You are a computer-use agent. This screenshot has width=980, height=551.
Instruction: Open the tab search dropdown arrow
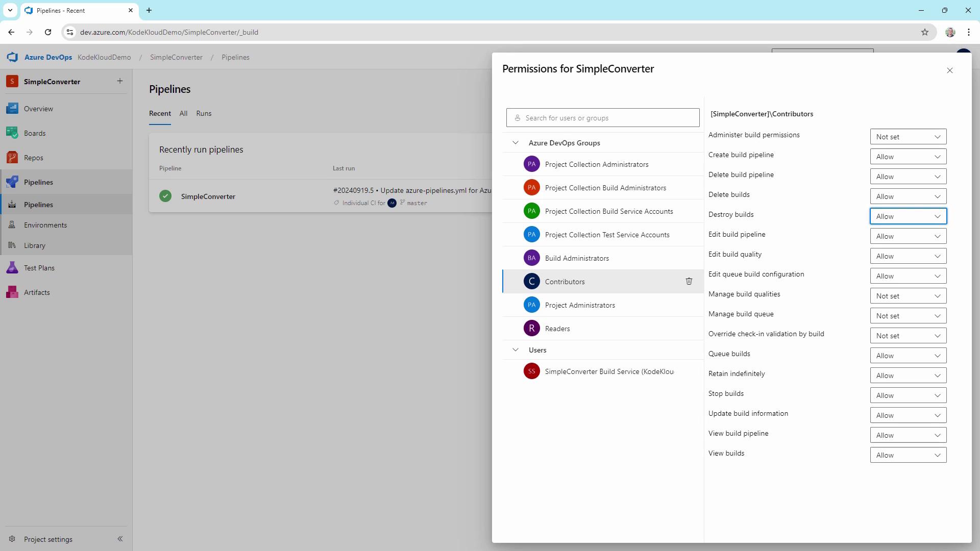click(x=10, y=10)
